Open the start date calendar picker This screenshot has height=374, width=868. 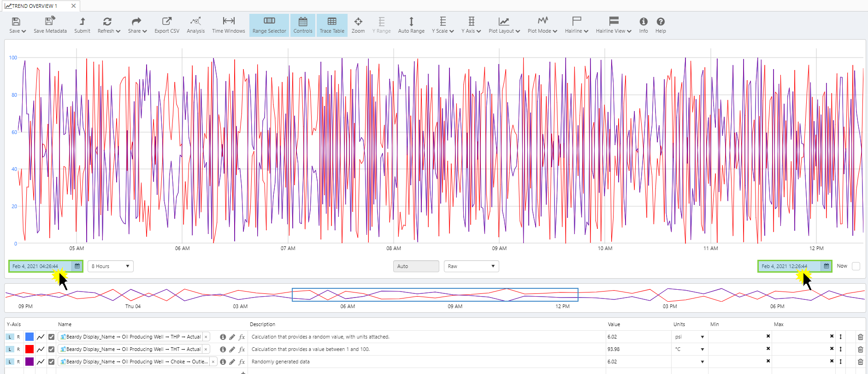77,266
